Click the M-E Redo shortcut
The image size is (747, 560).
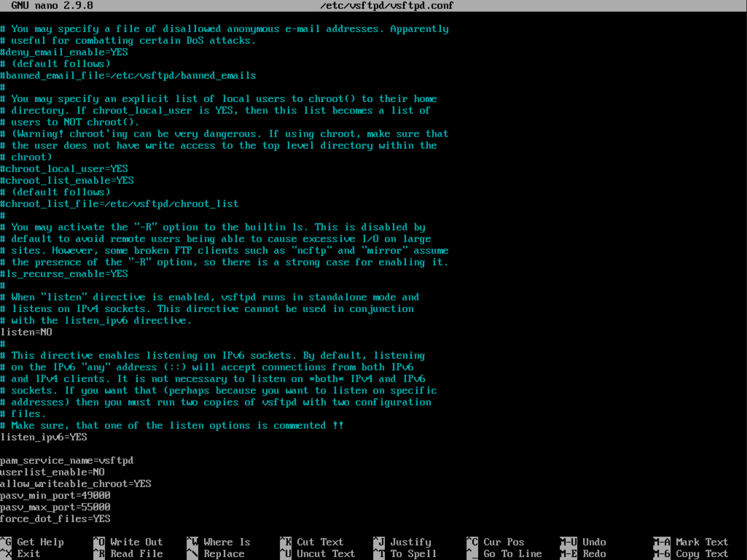583,554
